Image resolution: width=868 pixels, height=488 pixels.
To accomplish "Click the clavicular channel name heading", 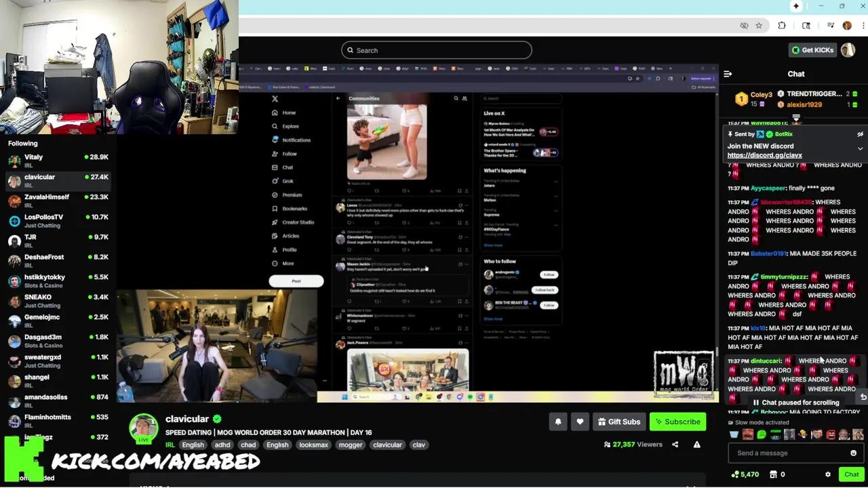I will [186, 419].
